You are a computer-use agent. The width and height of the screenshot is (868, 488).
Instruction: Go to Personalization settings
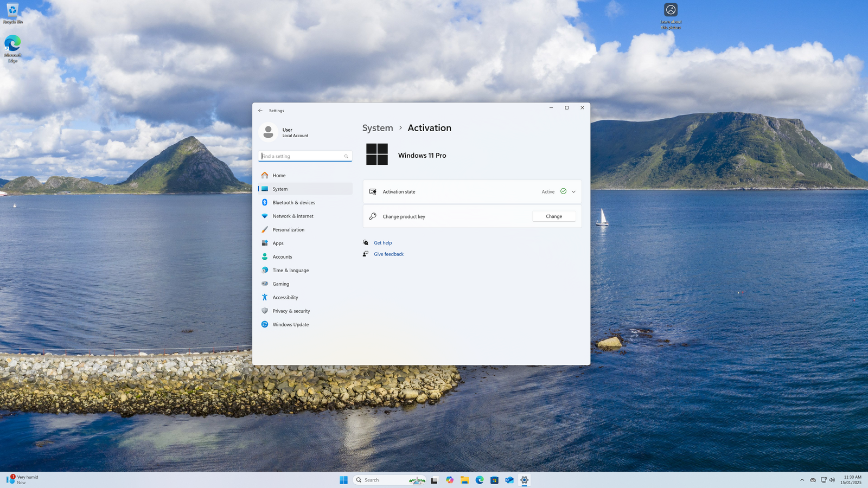tap(305, 230)
